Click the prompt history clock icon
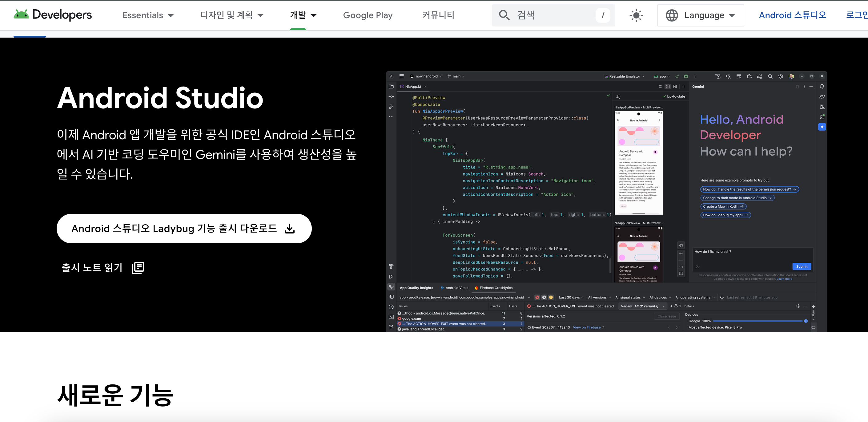The width and height of the screenshot is (868, 422). point(697,266)
